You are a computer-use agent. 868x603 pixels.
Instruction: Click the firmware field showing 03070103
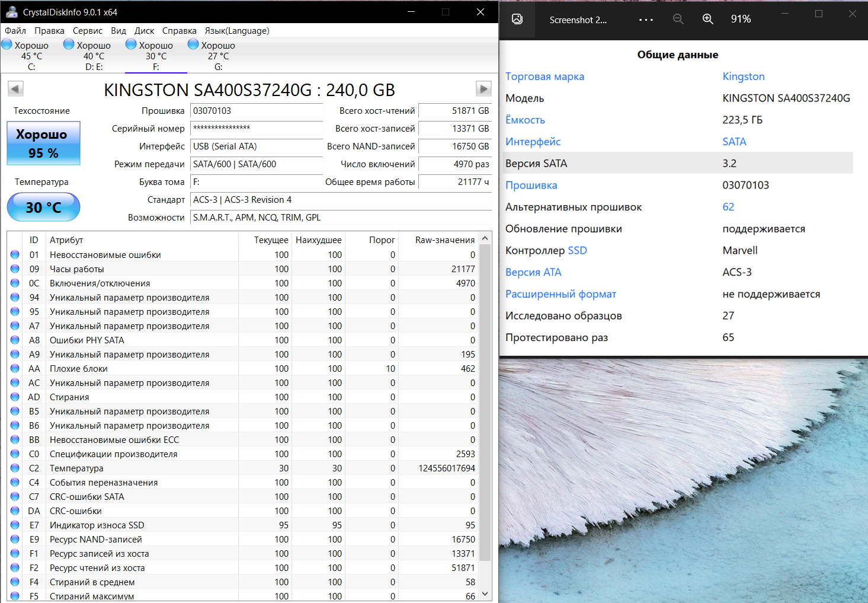click(257, 111)
